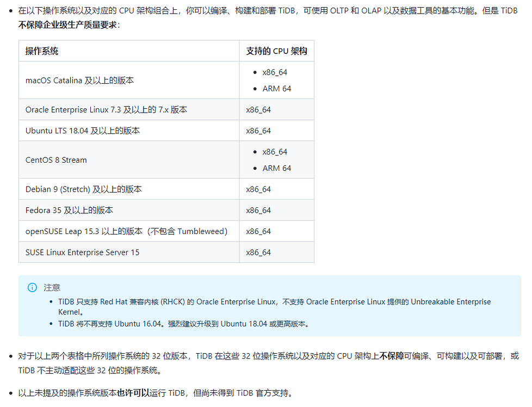Click ARM 64 bullet in CentOS row
Screen dimensions: 532x407
(276, 168)
